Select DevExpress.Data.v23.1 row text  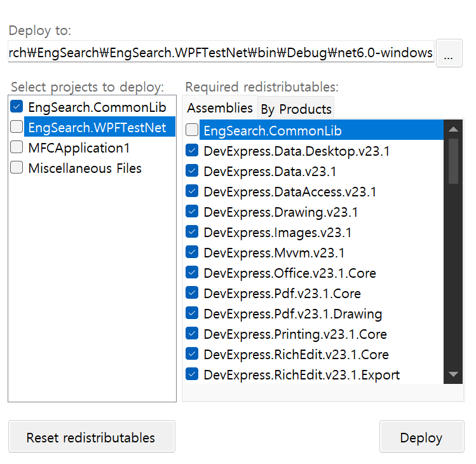click(x=270, y=172)
